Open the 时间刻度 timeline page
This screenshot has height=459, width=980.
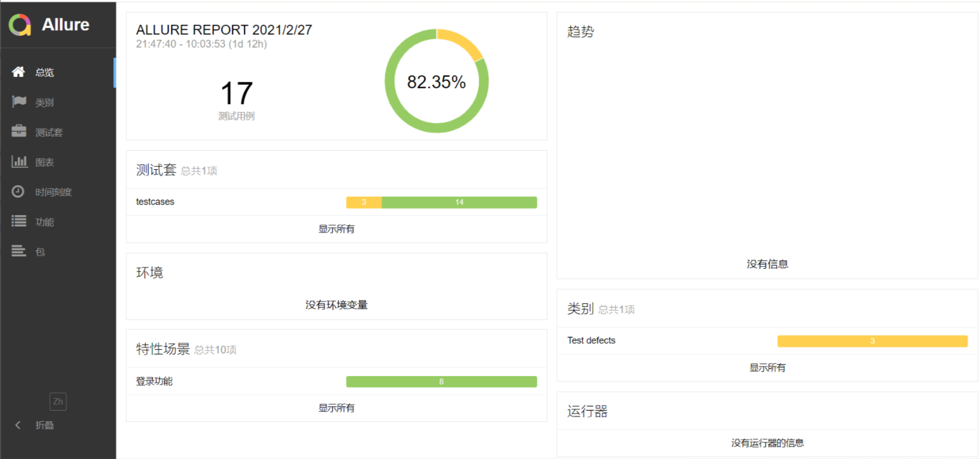click(58, 191)
